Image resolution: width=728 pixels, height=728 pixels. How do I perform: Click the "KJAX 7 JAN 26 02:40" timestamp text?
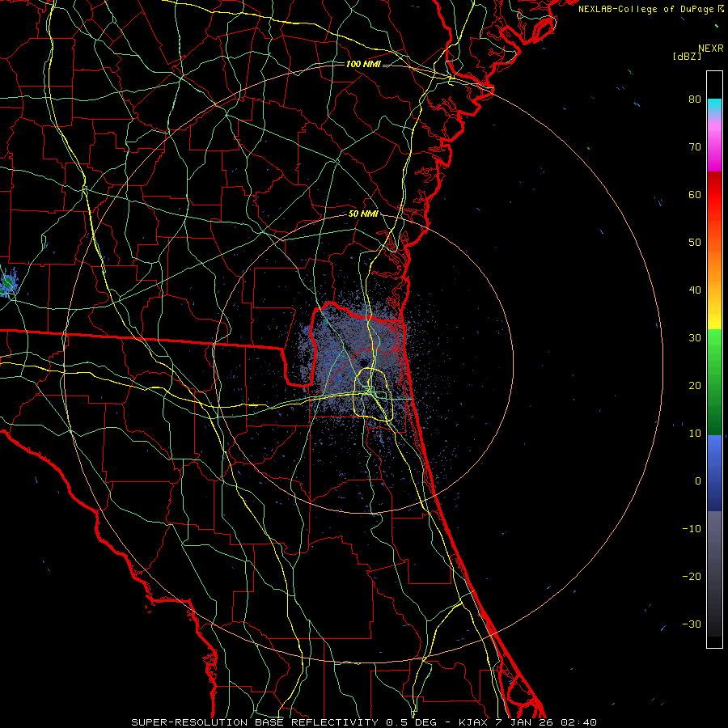(x=527, y=722)
